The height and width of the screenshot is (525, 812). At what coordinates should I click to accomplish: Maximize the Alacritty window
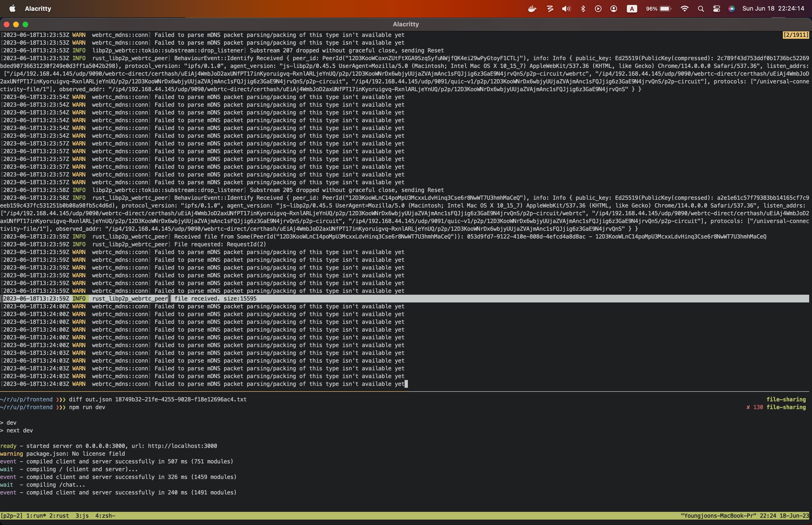[25, 24]
